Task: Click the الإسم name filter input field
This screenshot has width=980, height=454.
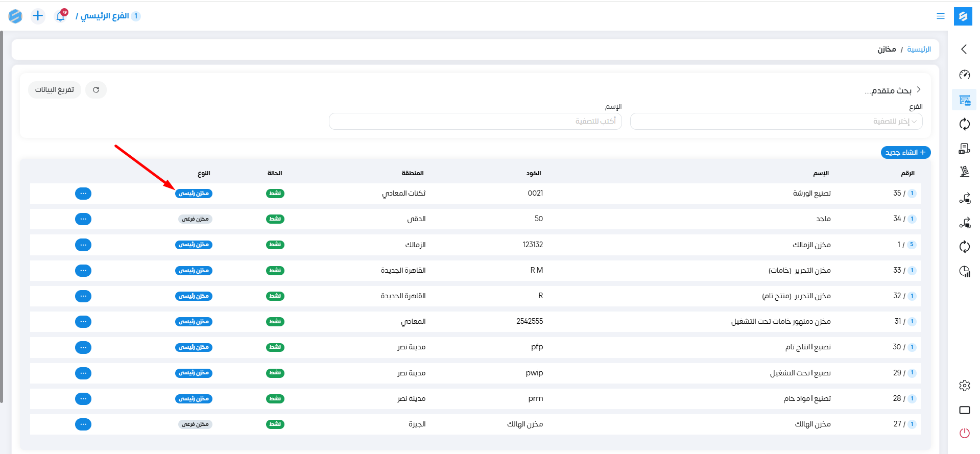Action: (x=475, y=122)
